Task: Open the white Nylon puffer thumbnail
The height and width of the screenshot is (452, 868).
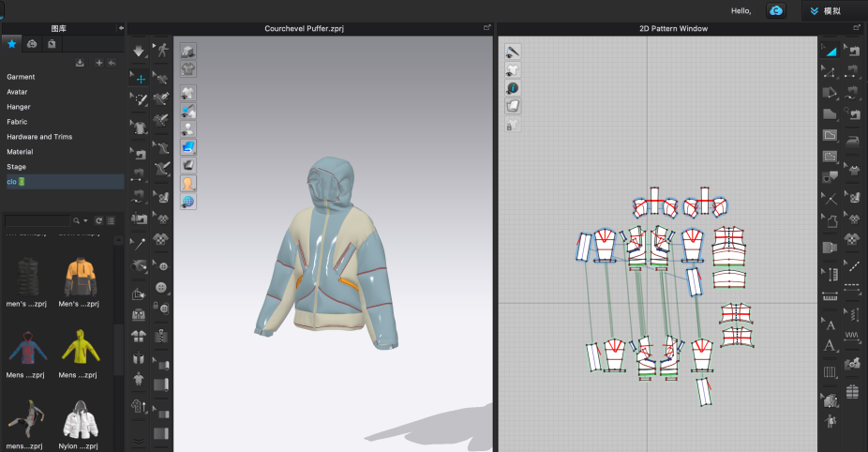Action: pos(81,419)
